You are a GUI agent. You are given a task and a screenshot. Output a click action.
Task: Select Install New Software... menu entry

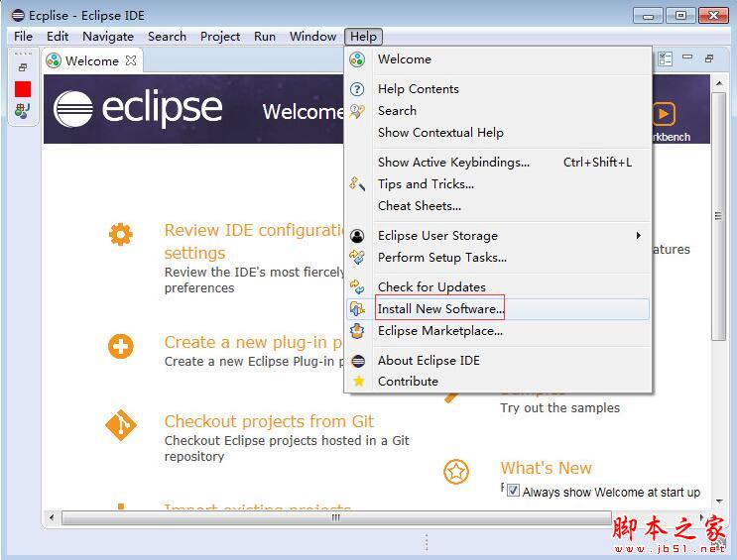point(498,309)
